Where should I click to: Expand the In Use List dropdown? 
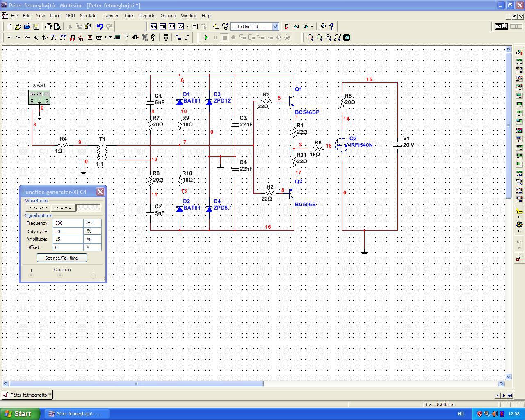pyautogui.click(x=275, y=27)
